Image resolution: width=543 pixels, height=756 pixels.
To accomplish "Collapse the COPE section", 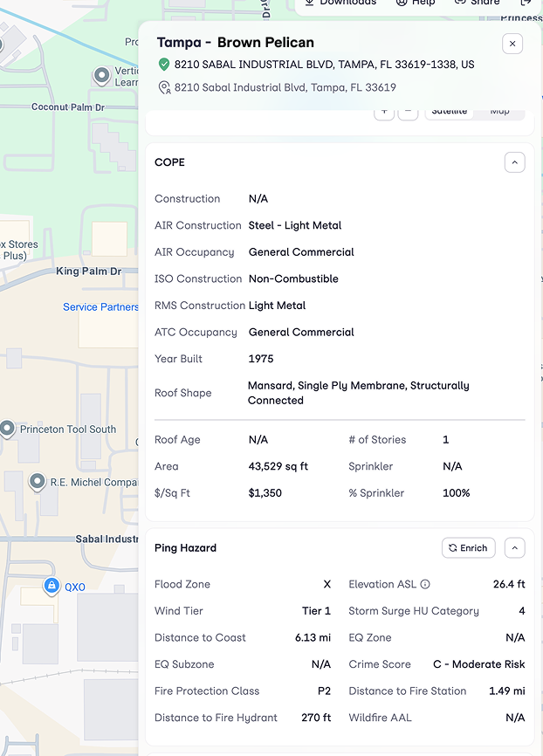I will pos(514,162).
